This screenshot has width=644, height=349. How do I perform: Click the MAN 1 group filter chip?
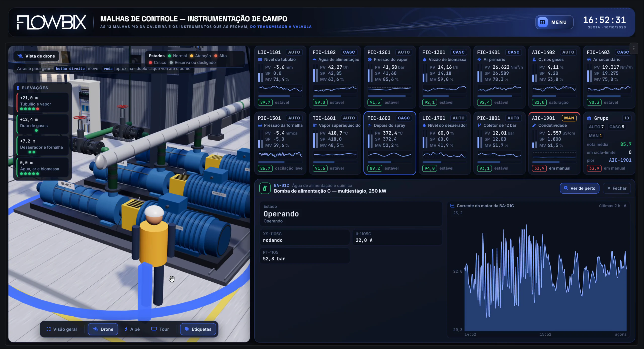[595, 136]
